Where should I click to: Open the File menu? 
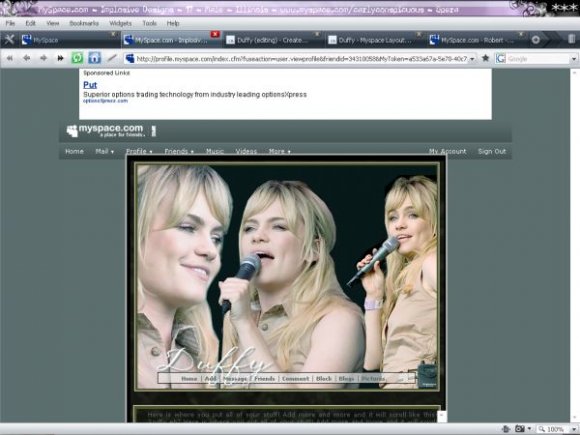pos(10,23)
